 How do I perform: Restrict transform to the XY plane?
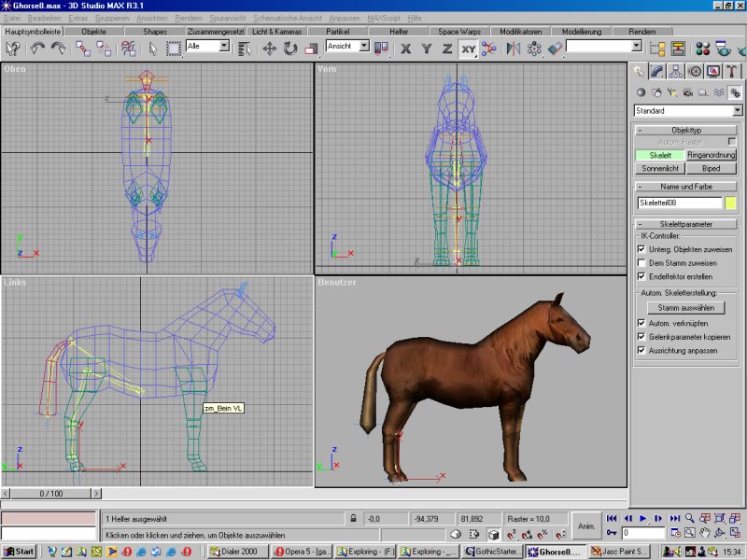[x=468, y=48]
